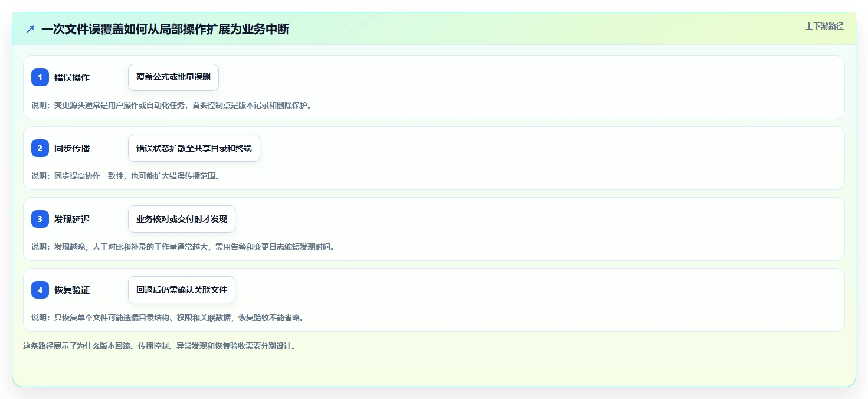Click the step 1 number badge
868x399 pixels.
40,77
